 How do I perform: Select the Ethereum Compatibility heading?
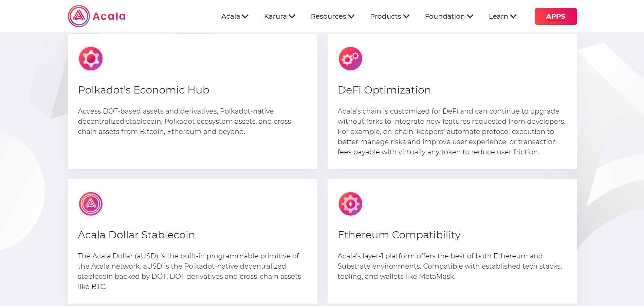399,235
